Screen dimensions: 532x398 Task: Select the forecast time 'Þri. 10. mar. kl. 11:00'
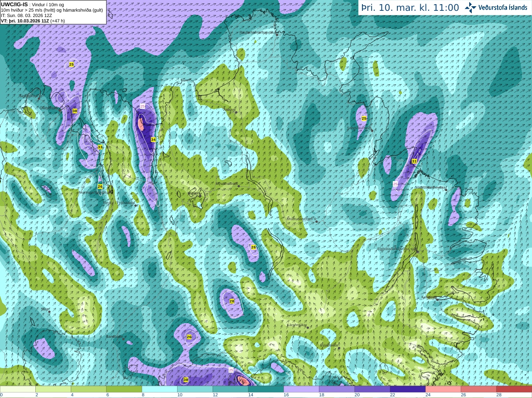[x=410, y=7]
